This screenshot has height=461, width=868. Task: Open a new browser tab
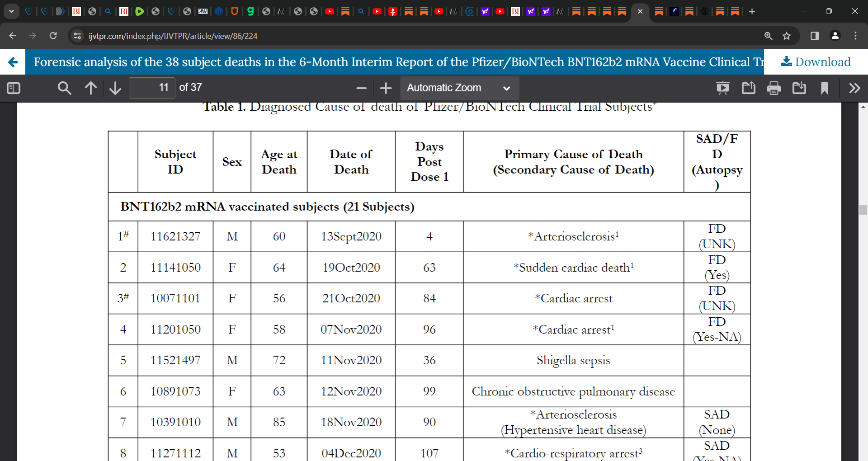752,11
